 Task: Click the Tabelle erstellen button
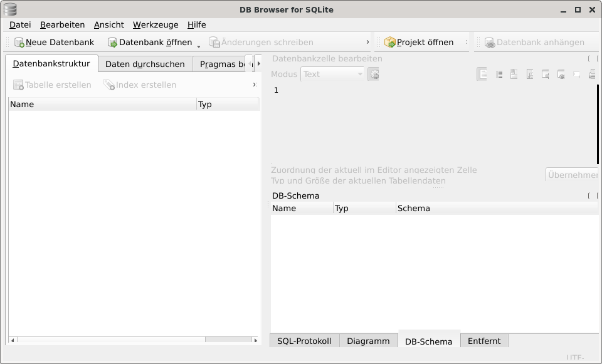pyautogui.click(x=52, y=85)
